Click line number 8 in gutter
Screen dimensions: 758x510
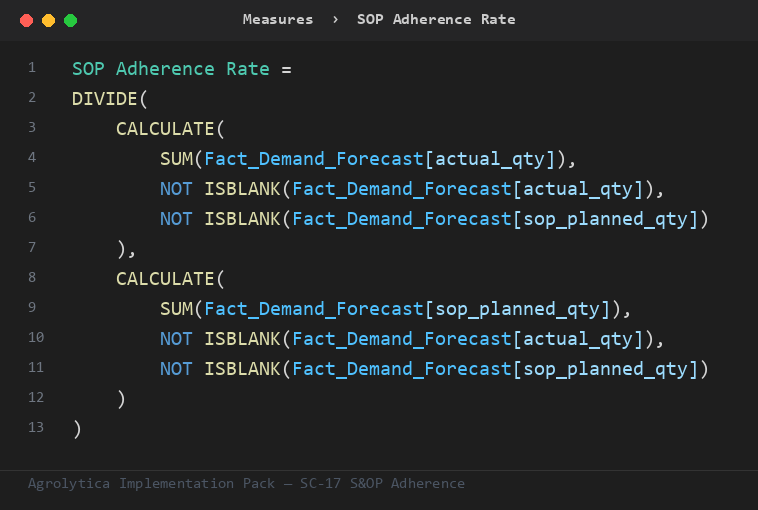(32, 277)
